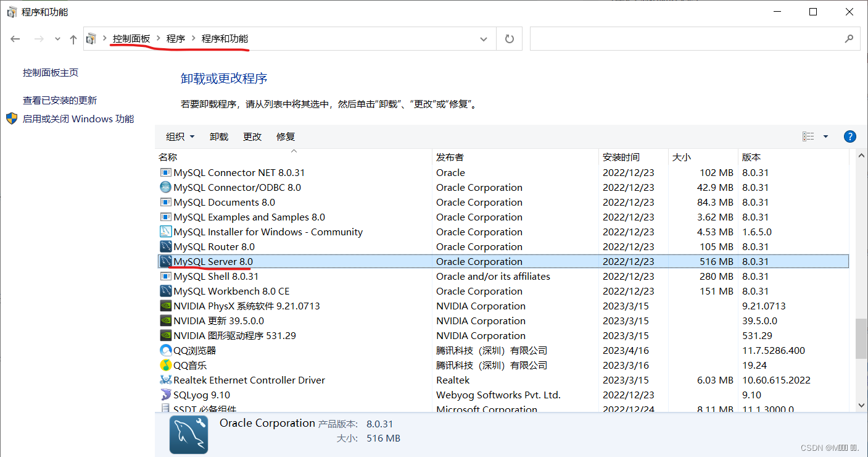Click publisher Webyog Softworks Pvt. Ltd.
Viewport: 868px width, 457px height.
498,395
